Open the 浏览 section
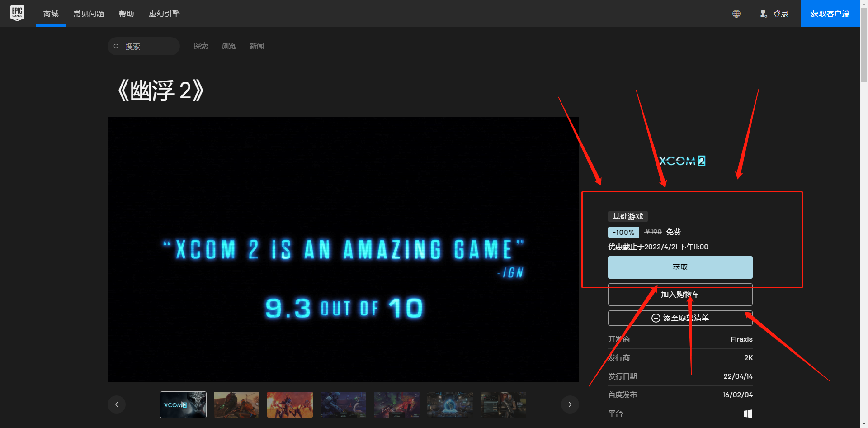The image size is (868, 428). 228,46
